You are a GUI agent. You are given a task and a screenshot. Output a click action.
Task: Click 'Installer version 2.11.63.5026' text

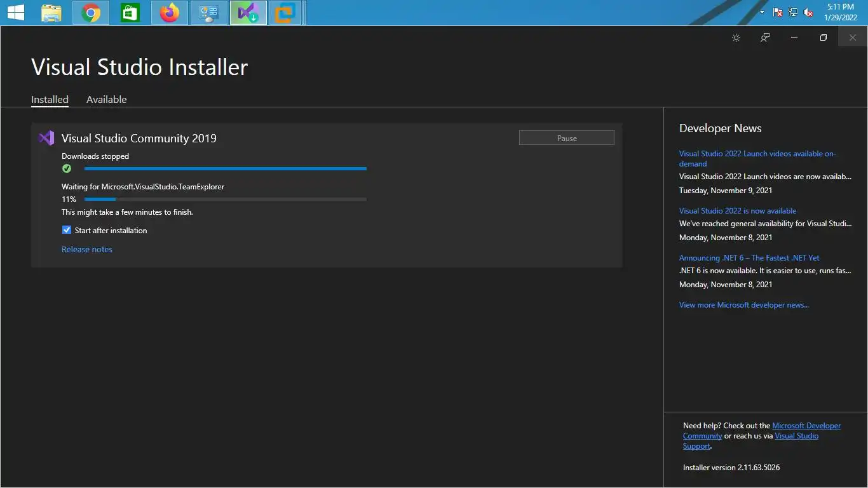(731, 468)
